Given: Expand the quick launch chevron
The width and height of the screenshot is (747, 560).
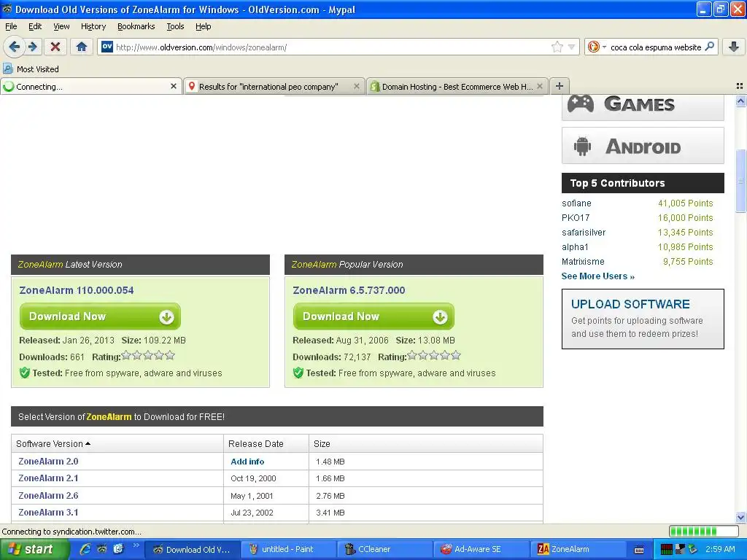Looking at the screenshot, I should 136,545.
